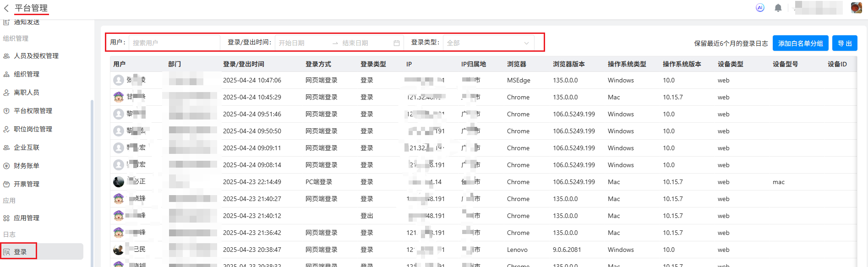Click the calendar icon in date range

click(397, 43)
